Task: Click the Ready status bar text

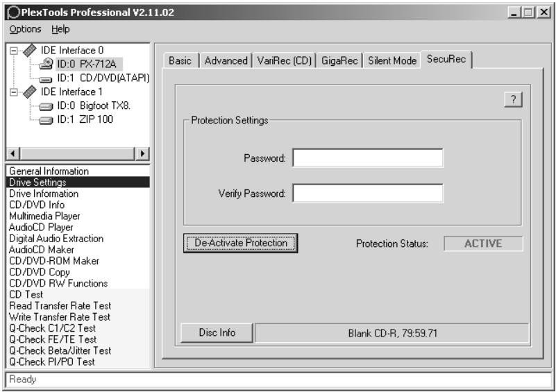Action: coord(23,380)
